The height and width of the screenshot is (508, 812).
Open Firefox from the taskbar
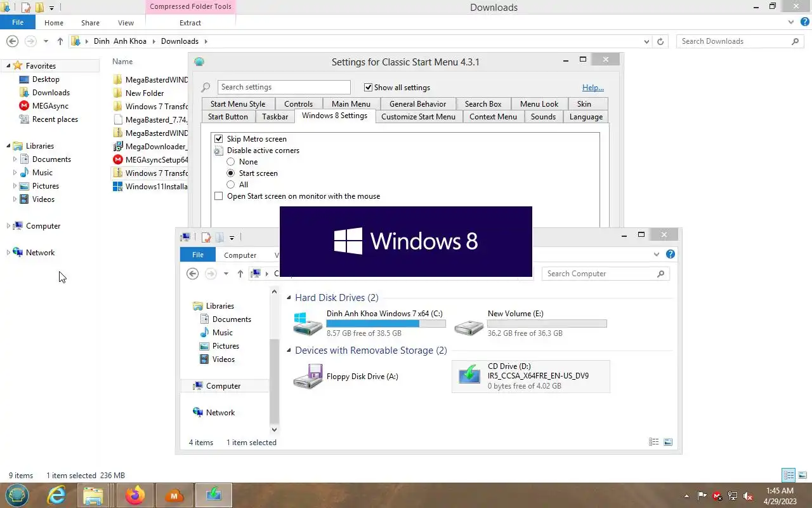pyautogui.click(x=134, y=495)
